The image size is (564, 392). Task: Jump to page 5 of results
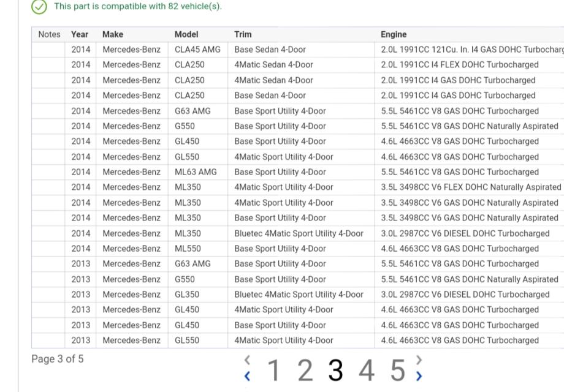tap(398, 370)
